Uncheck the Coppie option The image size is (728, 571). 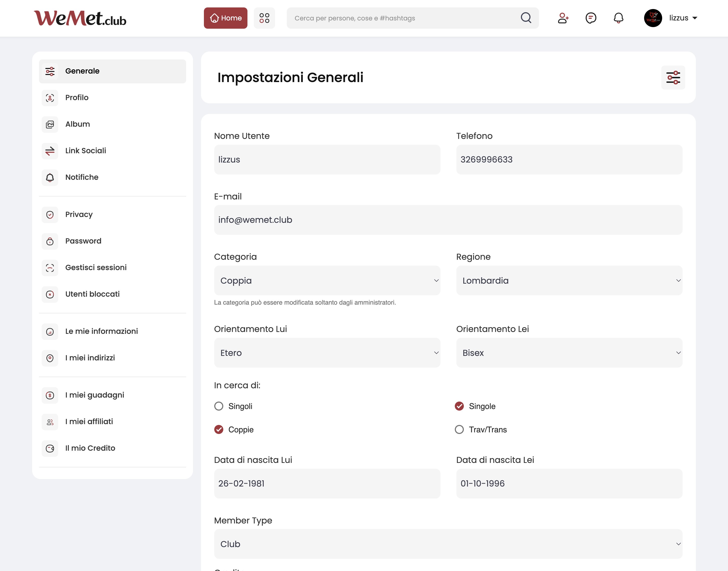[x=219, y=430]
